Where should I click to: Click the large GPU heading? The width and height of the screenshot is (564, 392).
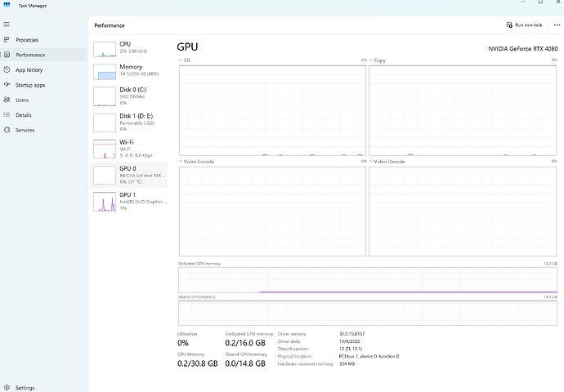187,47
